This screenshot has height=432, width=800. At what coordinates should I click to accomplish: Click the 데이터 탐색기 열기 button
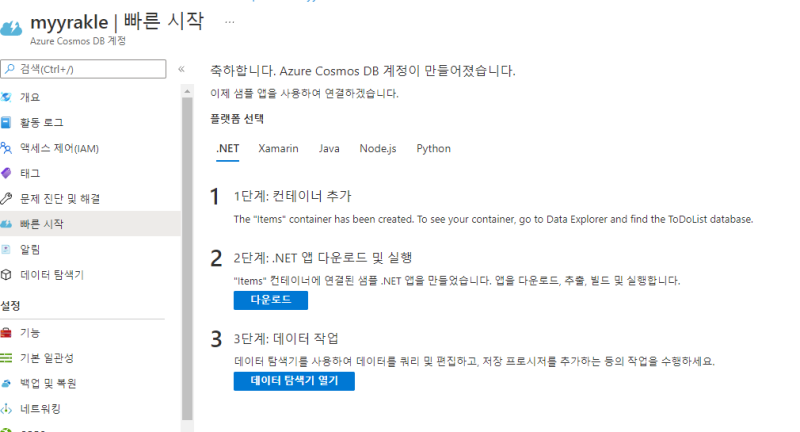[294, 381]
